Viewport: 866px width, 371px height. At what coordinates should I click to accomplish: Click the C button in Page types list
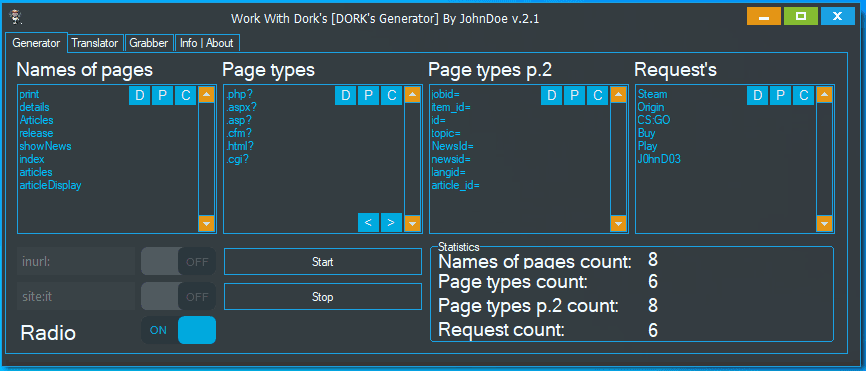click(x=392, y=96)
